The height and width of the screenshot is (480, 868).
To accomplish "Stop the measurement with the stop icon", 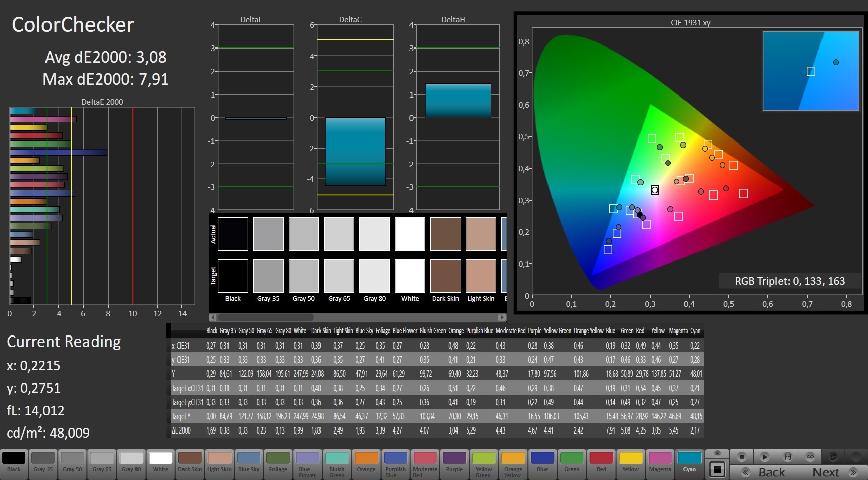I will pyautogui.click(x=742, y=457).
